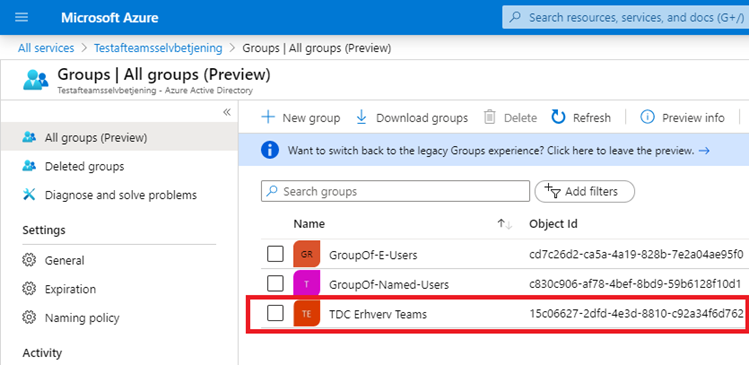Check the GroupOf-Named-Users checkbox
The image size is (749, 365).
coord(275,284)
